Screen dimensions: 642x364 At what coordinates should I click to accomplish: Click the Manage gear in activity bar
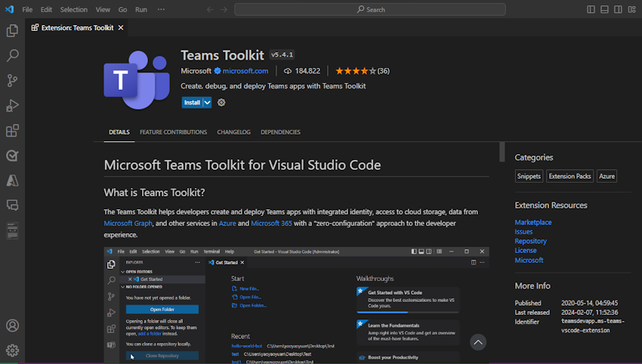click(12, 350)
